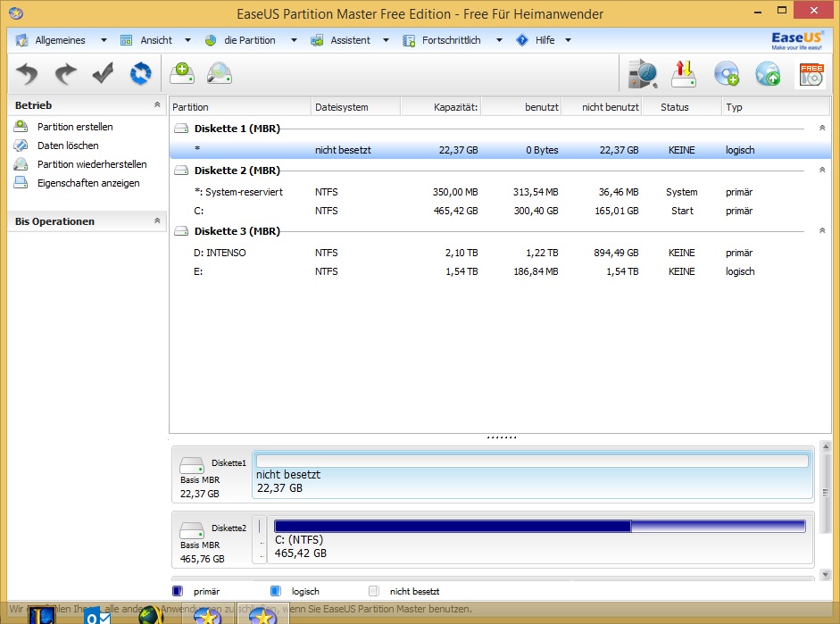Open the Fortschrittlich menu
Screen dimensions: 840x624
coord(451,40)
